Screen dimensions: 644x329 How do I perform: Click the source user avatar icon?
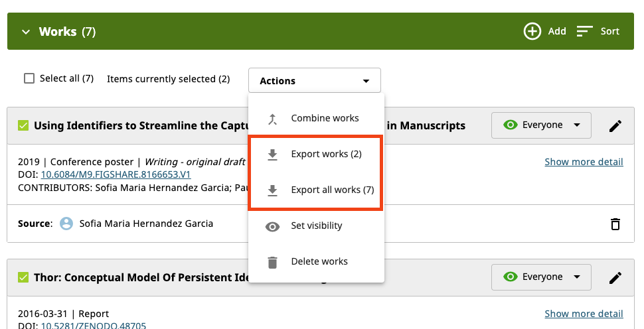[66, 224]
